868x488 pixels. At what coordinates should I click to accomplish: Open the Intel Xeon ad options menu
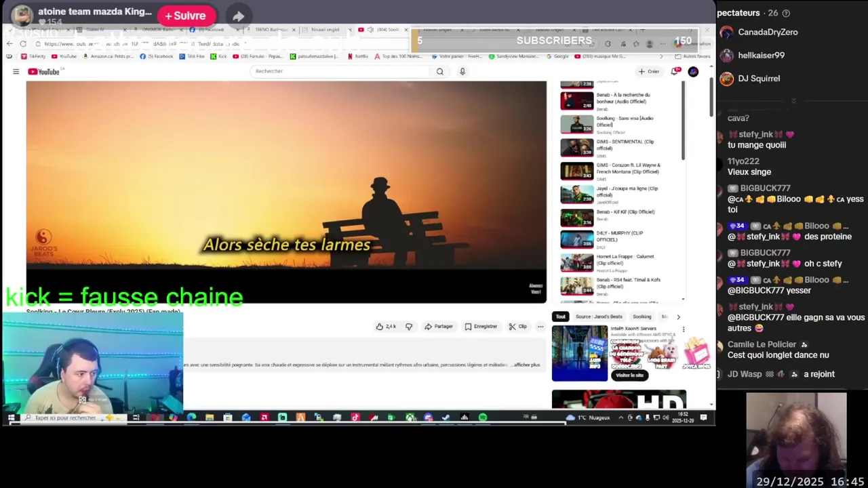(x=683, y=329)
